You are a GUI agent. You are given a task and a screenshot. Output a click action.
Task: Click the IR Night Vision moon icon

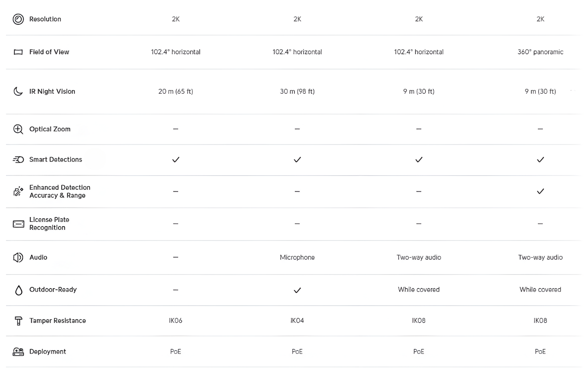click(18, 91)
